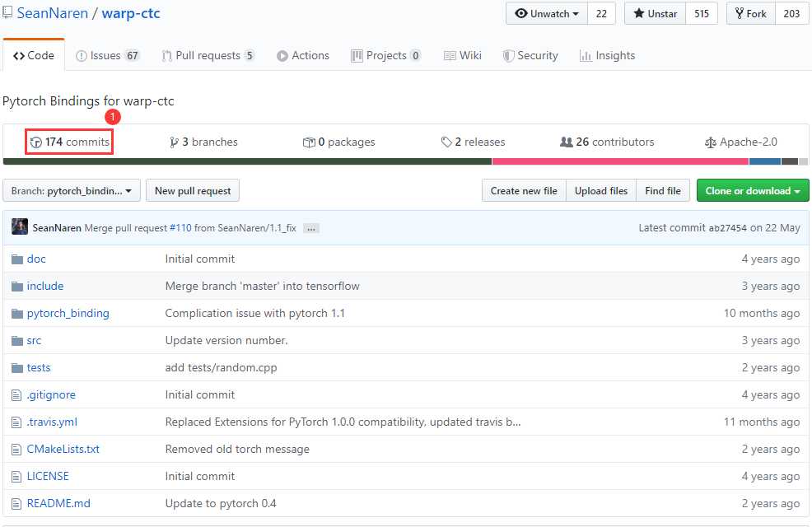The height and width of the screenshot is (527, 812).
Task: View the 174 commits history
Action: (70, 142)
